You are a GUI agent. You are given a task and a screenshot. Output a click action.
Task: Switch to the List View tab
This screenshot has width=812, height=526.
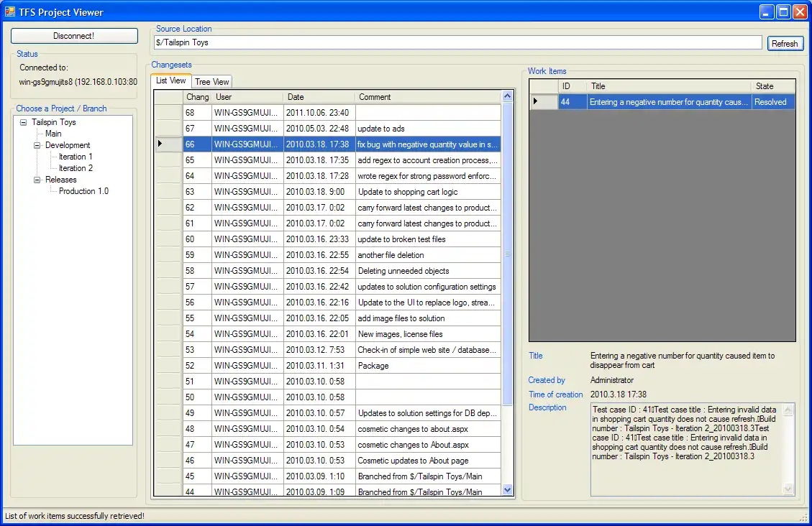(x=171, y=81)
